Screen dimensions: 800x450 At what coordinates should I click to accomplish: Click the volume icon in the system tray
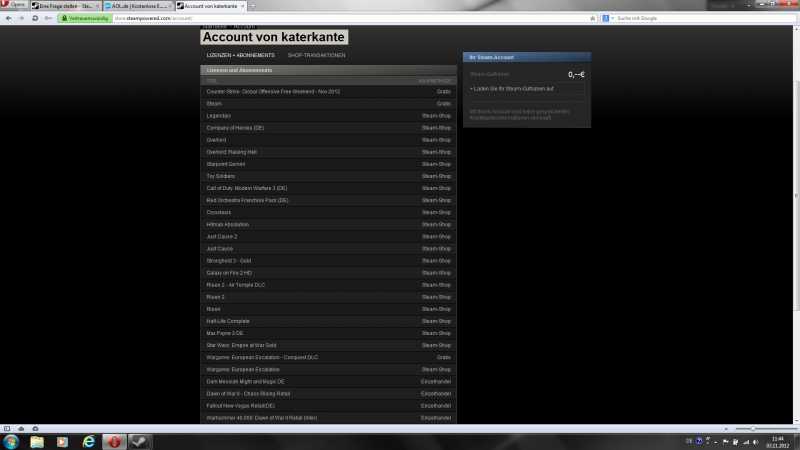point(756,442)
